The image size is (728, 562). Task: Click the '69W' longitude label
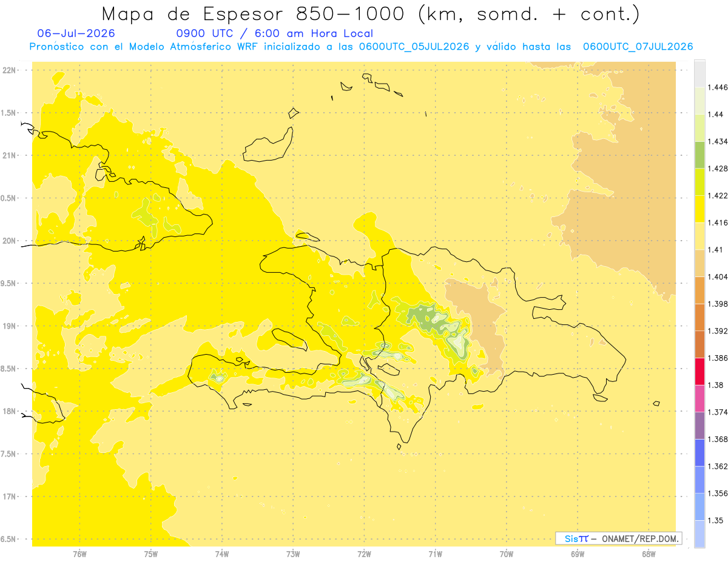578,554
